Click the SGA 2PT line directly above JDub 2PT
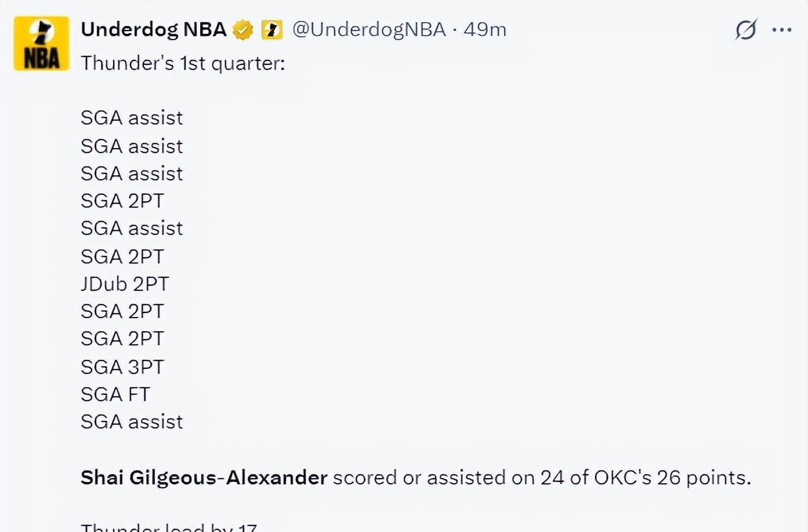Viewport: 808px width, 532px height. click(x=122, y=257)
